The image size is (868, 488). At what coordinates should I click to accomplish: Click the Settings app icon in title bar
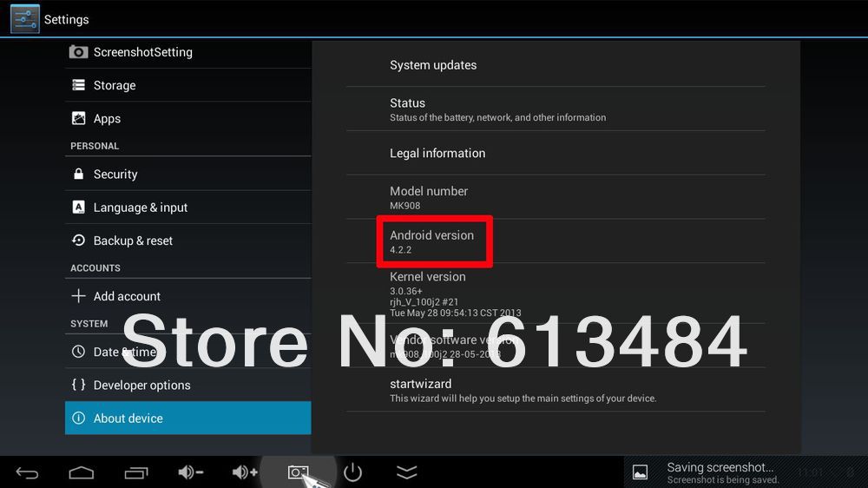tap(25, 19)
